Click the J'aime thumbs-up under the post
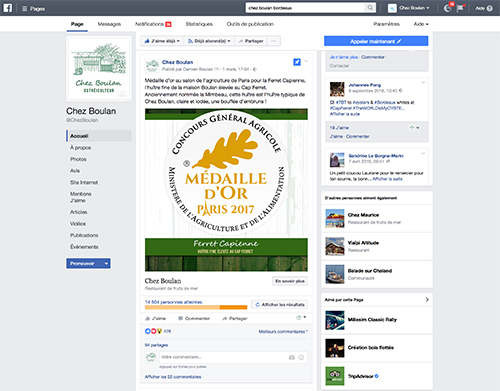Image resolution: width=500 pixels, height=391 pixels. point(155,318)
